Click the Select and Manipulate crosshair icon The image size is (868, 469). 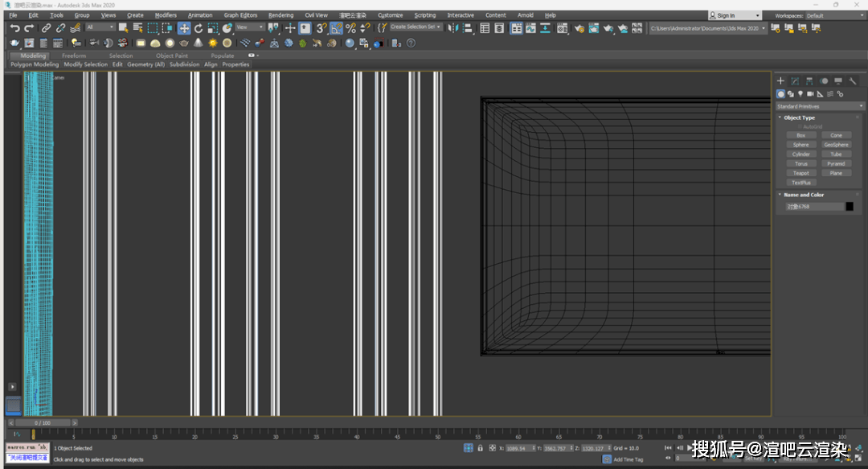290,27
